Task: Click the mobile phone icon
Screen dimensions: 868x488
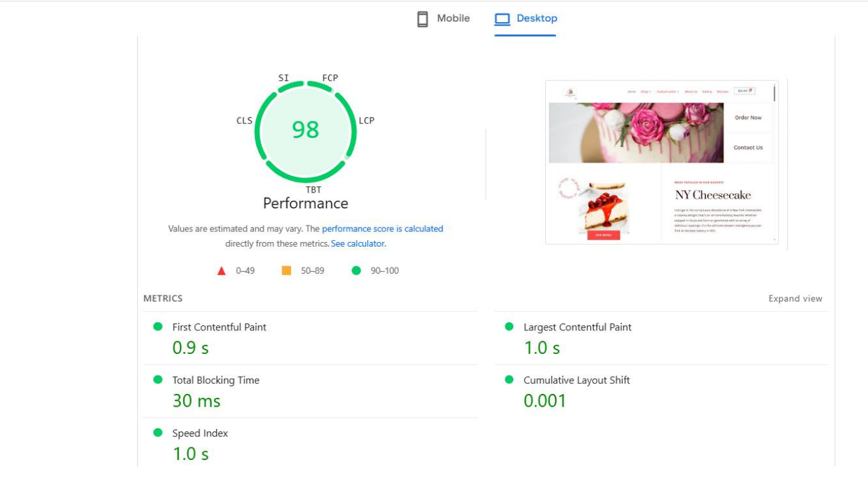Action: click(x=423, y=19)
